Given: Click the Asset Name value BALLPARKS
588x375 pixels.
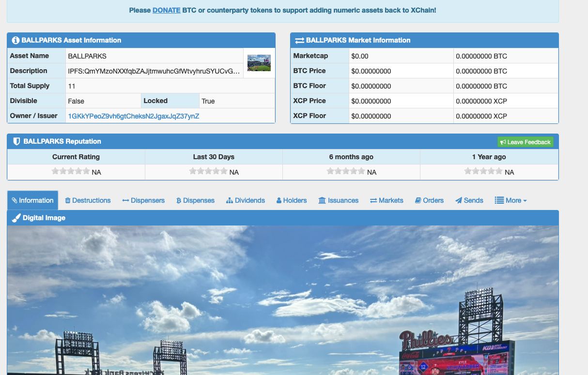Looking at the screenshot, I should (x=87, y=56).
